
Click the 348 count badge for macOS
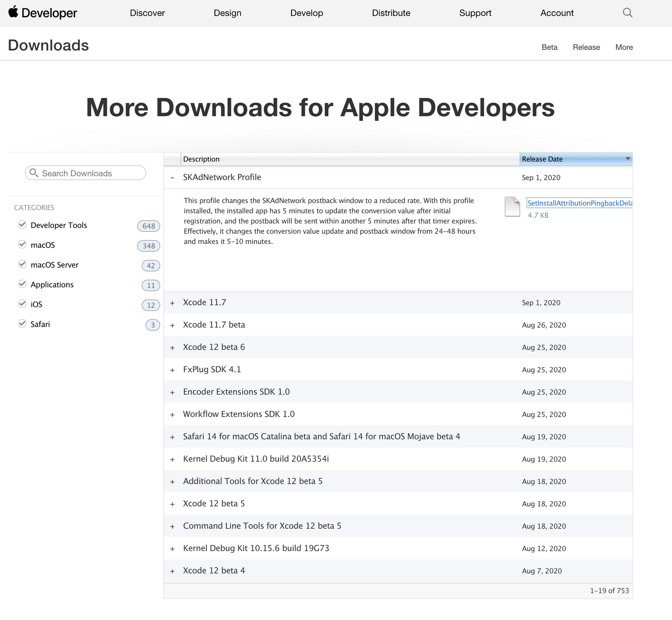[149, 246]
